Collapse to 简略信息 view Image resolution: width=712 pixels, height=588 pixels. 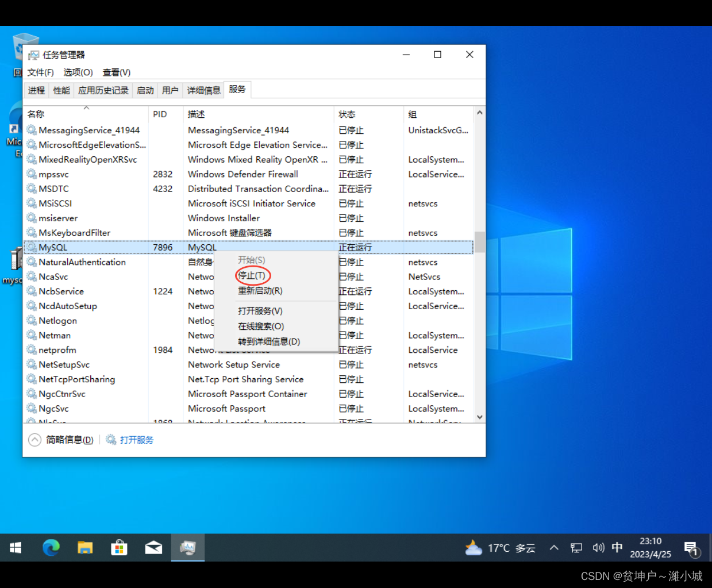pos(61,440)
